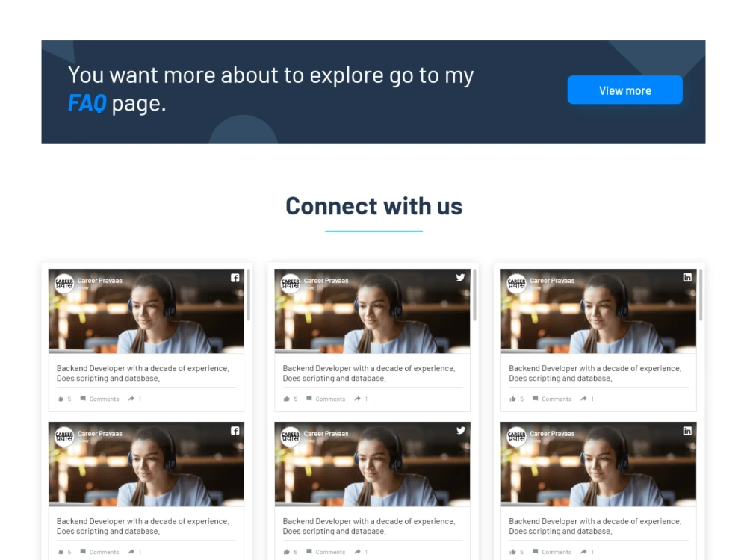The width and height of the screenshot is (747, 560).
Task: Like the upper Facebook post using thumbs-up
Action: (60, 399)
